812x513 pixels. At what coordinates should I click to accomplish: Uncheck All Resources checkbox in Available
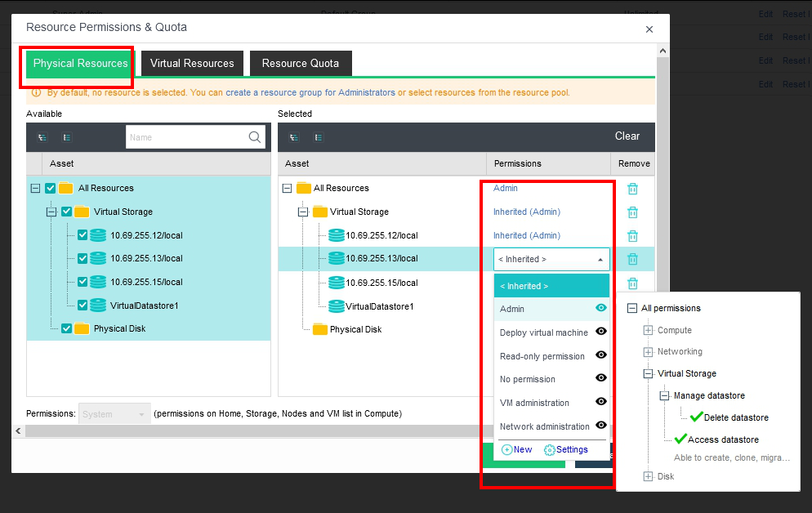coord(50,189)
